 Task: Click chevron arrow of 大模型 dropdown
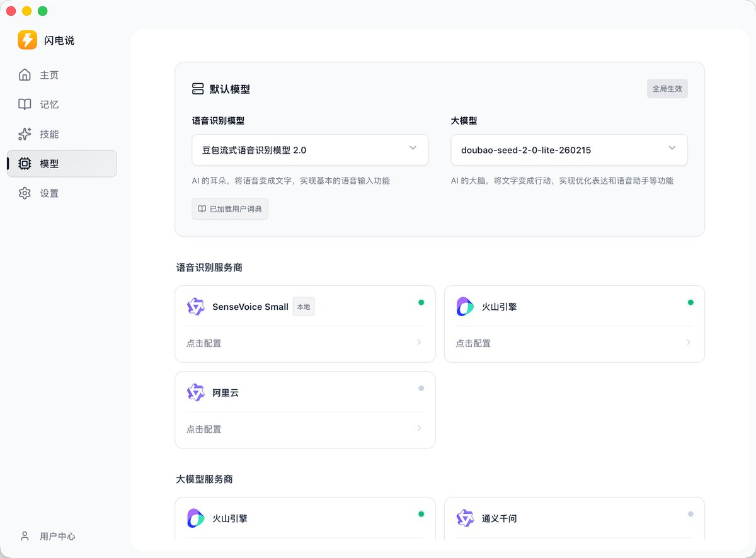coord(672,148)
